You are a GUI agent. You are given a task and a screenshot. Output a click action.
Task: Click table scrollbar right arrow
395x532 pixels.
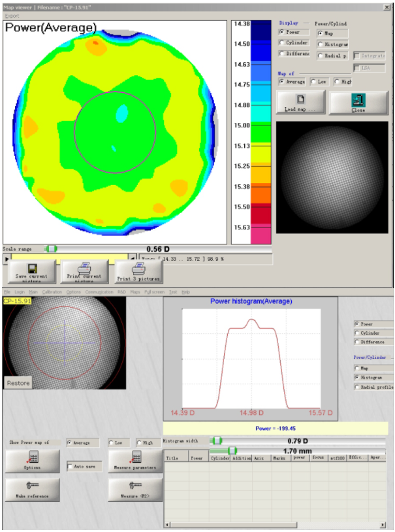click(x=383, y=525)
